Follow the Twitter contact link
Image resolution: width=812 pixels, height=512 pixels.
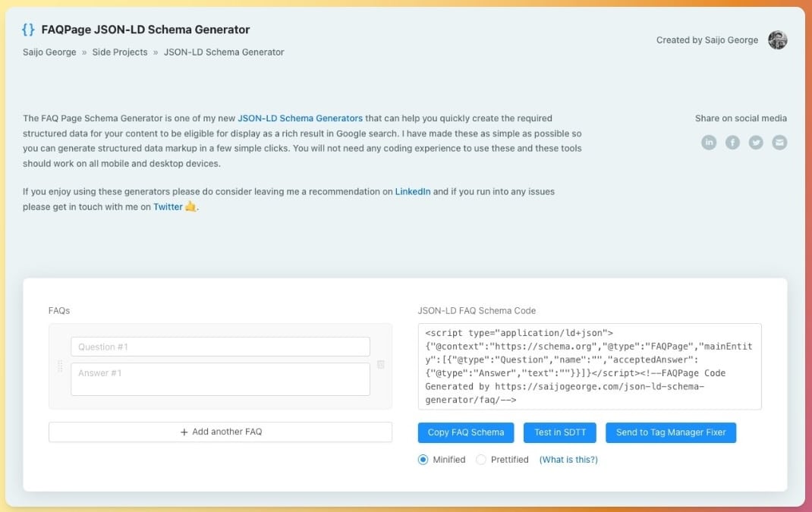pos(168,206)
